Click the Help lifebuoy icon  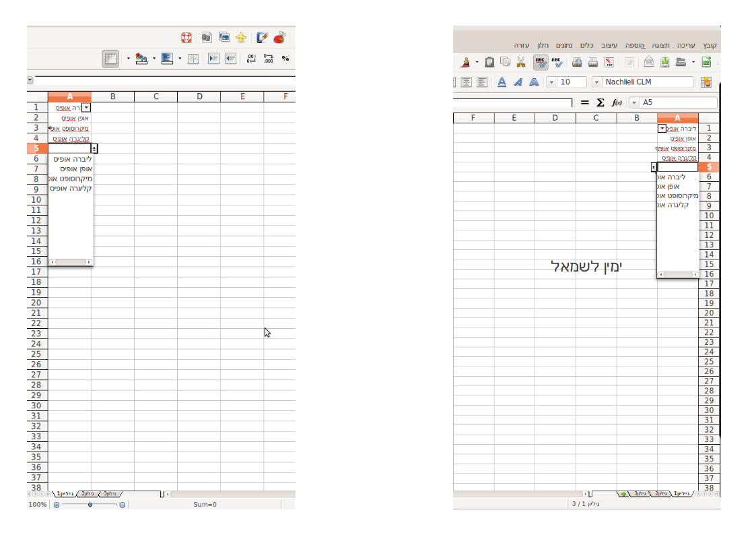tap(186, 38)
